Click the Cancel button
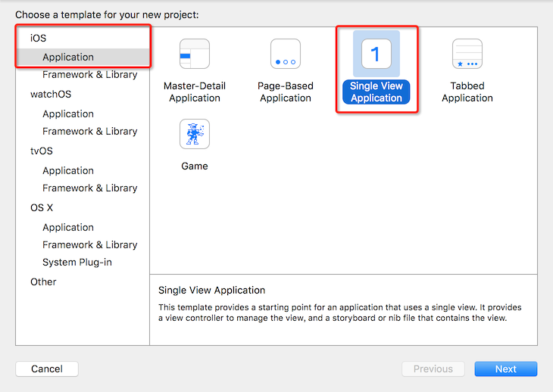Screen dimensions: 553x392 [x=47, y=369]
